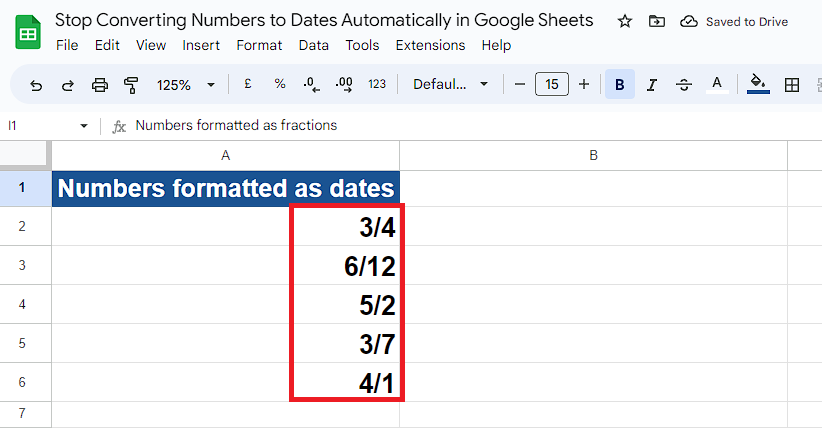Redo the last action
This screenshot has height=428, width=822.
tap(68, 84)
